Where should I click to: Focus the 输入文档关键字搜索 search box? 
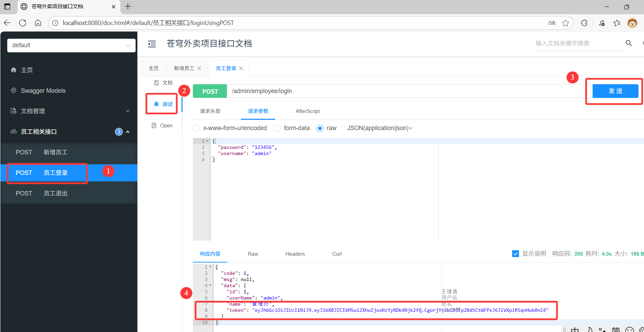tap(580, 43)
